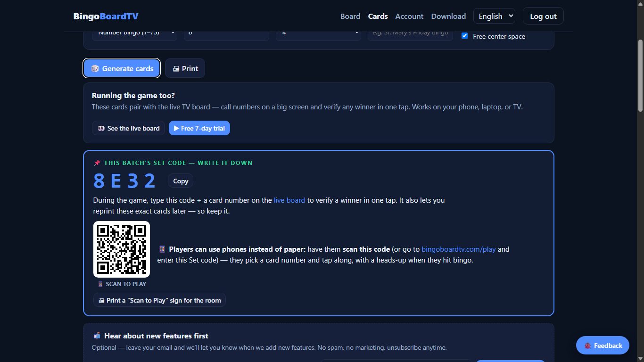
Task: Open the cards per page dropdown showing 4
Action: coord(318,35)
